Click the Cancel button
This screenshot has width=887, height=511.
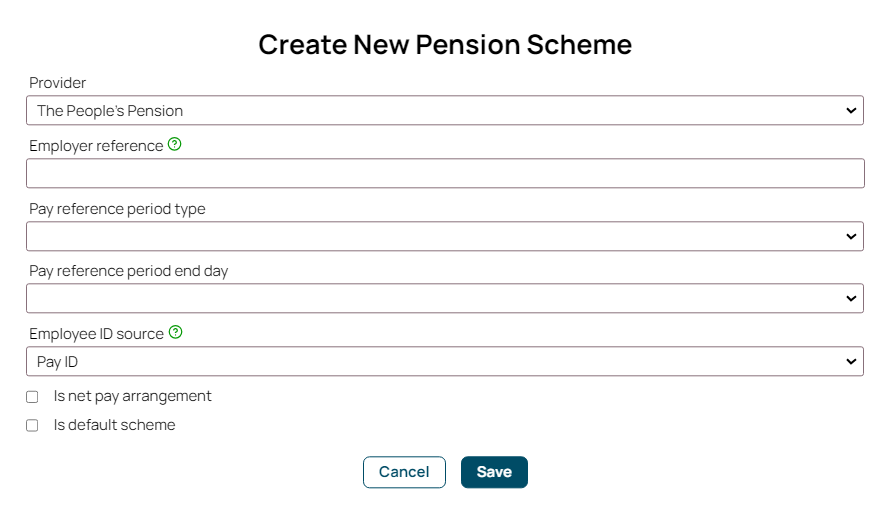coord(404,472)
